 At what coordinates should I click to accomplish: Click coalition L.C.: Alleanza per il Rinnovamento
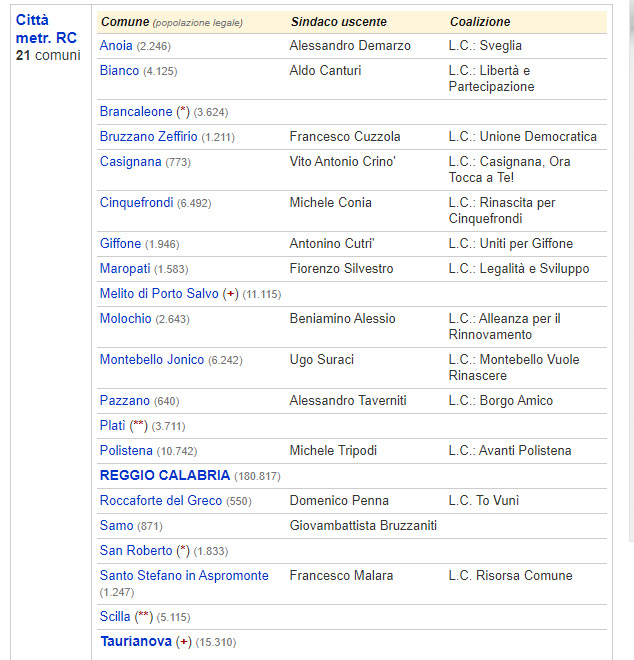click(504, 326)
